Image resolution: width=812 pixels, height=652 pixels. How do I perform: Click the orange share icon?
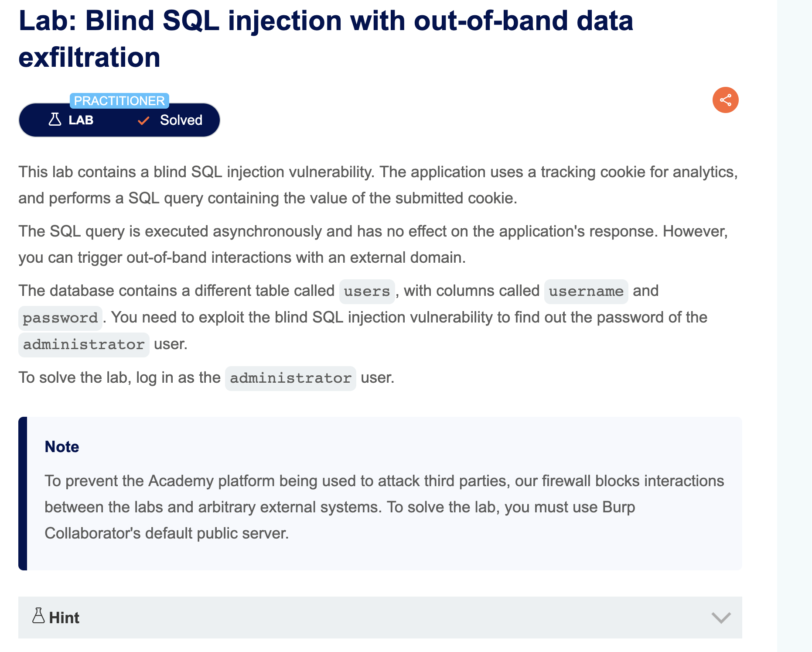[x=725, y=100]
